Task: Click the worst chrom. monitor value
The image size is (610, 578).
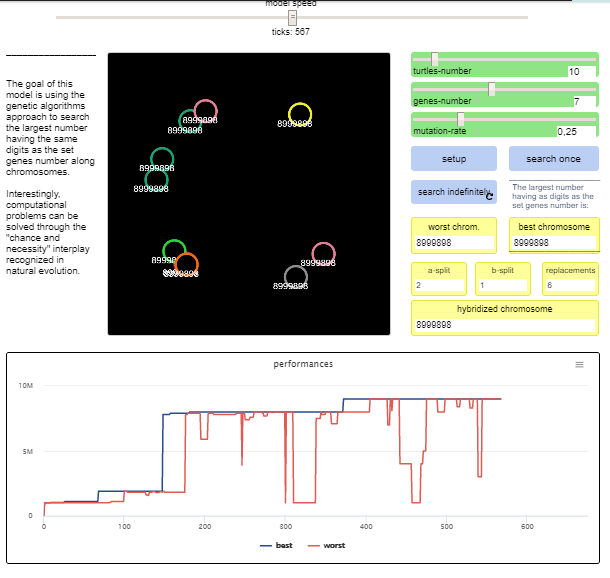Action: pyautogui.click(x=454, y=243)
